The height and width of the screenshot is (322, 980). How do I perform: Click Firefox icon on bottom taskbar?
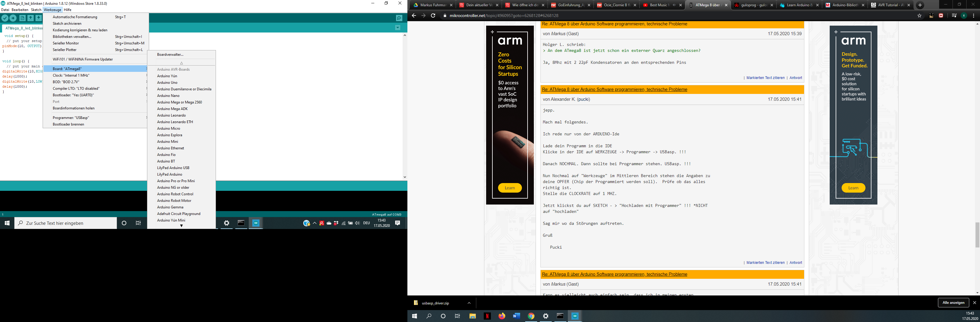pos(502,316)
